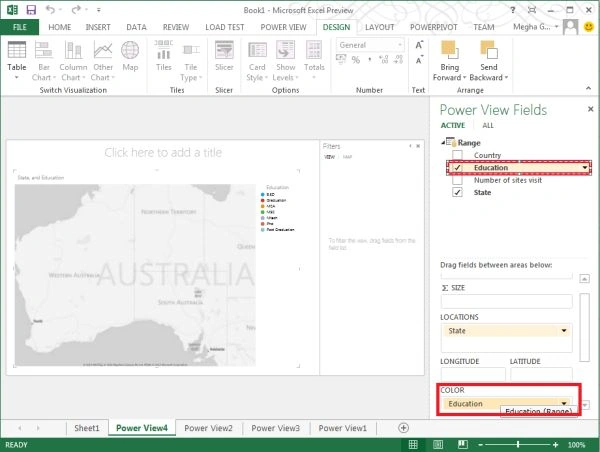Open the Power View3 sheet tab

point(276,428)
